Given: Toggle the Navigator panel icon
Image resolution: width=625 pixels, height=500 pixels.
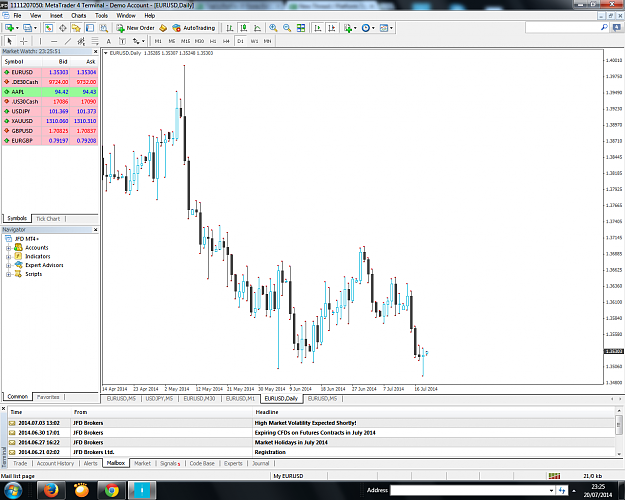Looking at the screenshot, I should pyautogui.click(x=76, y=28).
